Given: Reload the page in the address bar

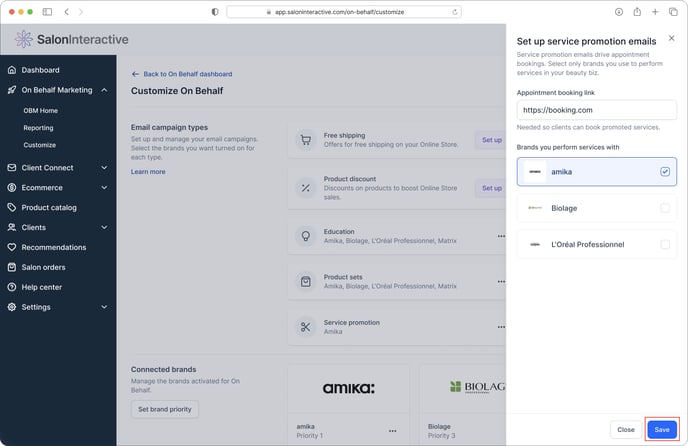Looking at the screenshot, I should coord(455,12).
